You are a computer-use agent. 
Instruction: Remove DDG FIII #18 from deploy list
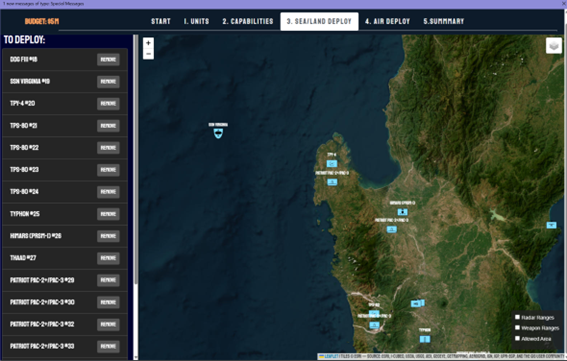[108, 60]
